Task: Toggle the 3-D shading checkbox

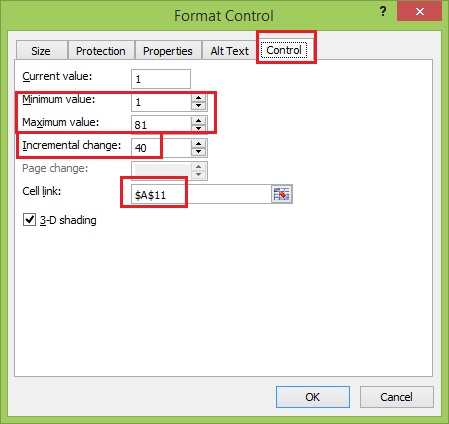Action: coord(29,220)
